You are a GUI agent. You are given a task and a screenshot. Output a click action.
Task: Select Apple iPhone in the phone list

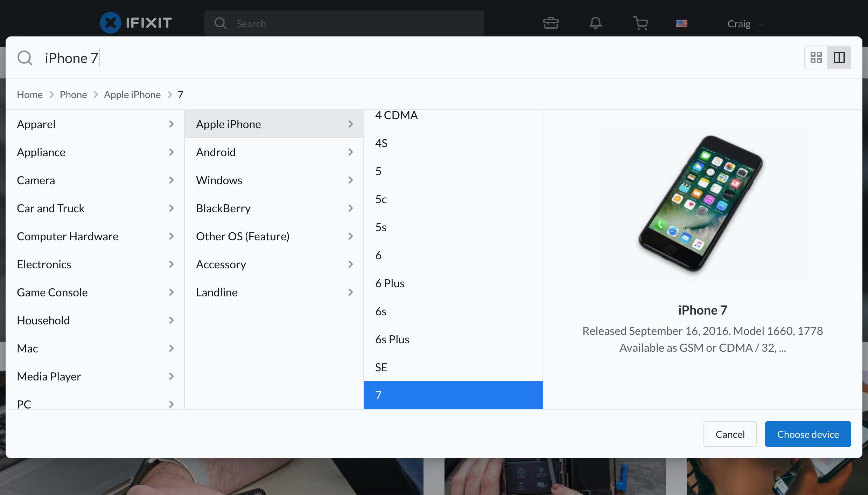tap(274, 124)
